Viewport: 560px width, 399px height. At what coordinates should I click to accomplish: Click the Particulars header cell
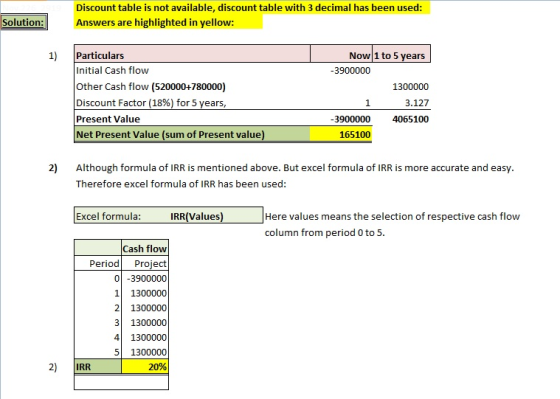coord(192,55)
